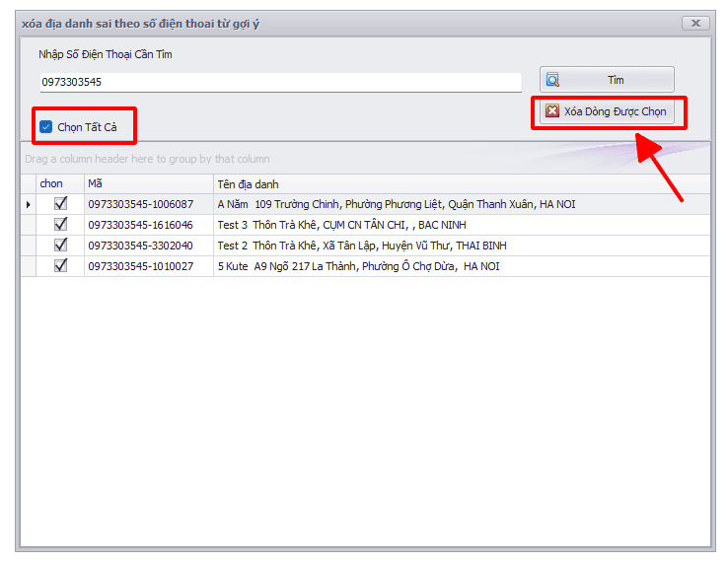Viewport: 728px width, 563px height.
Task: Focus the phone number input field
Action: (x=281, y=82)
